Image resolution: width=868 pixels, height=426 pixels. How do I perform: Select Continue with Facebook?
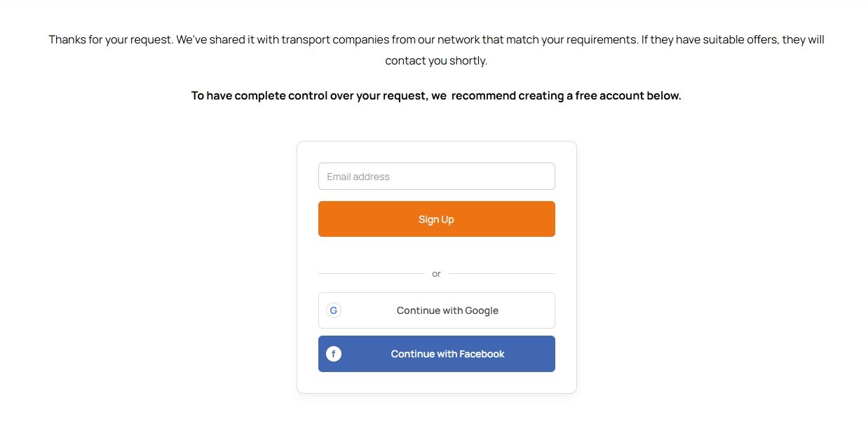pyautogui.click(x=447, y=354)
